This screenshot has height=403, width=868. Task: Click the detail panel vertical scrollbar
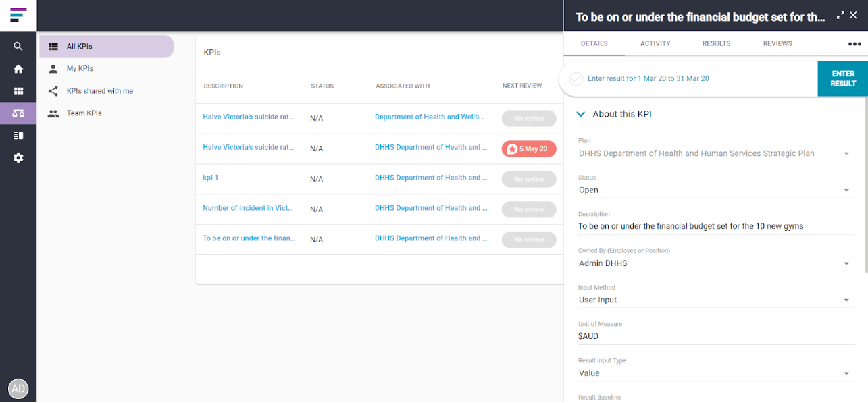point(865,186)
